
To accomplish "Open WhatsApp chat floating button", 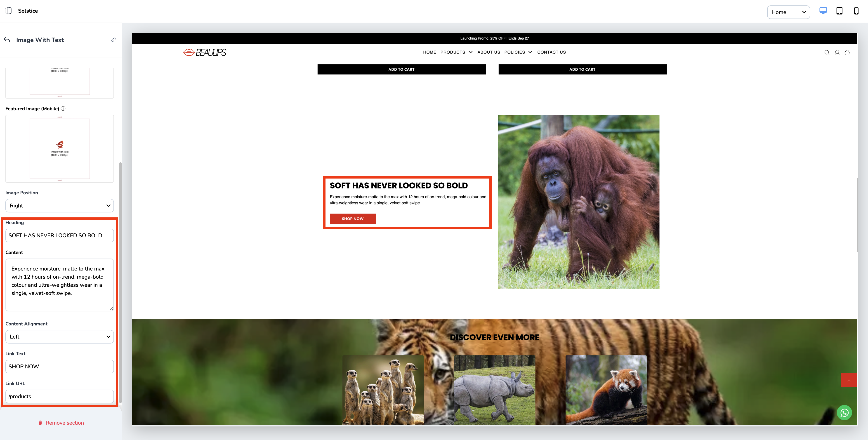I will (x=844, y=413).
